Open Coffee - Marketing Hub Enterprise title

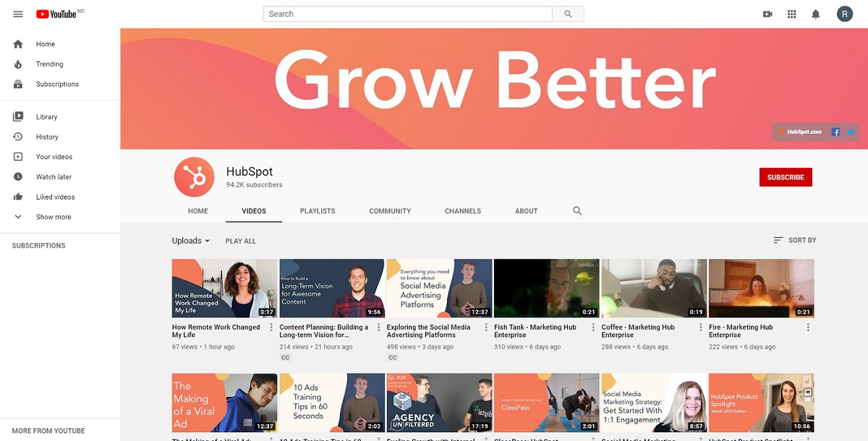(x=638, y=331)
